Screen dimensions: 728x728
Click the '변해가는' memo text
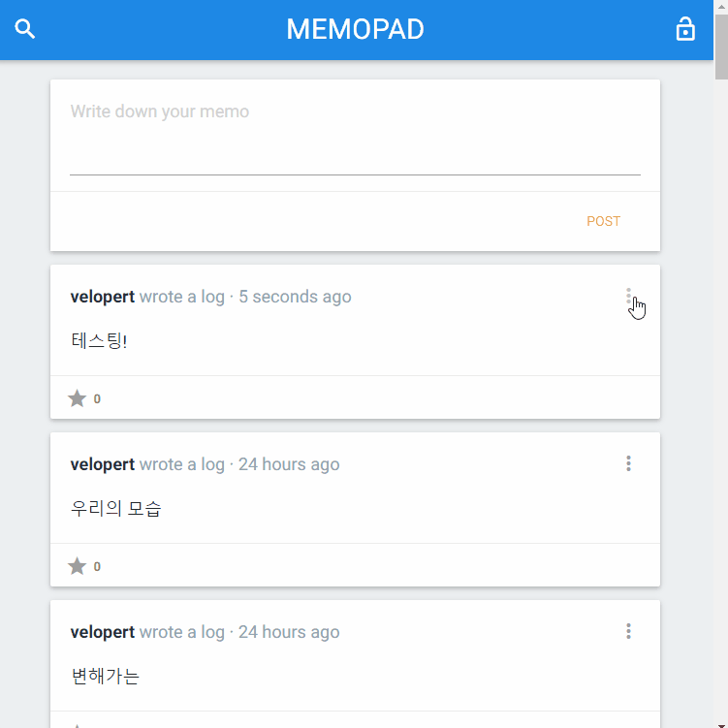[106, 677]
